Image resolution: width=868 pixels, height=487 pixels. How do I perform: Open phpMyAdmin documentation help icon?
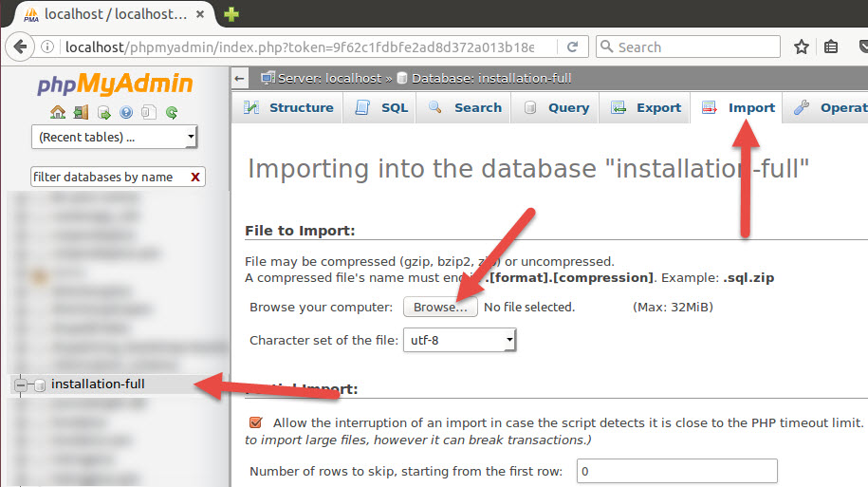tap(126, 112)
